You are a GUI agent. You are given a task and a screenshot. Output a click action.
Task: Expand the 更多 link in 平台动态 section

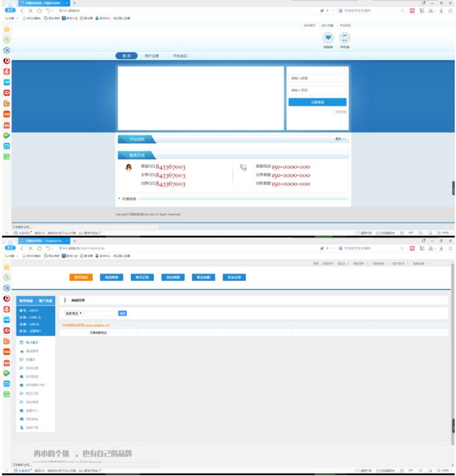coord(340,139)
